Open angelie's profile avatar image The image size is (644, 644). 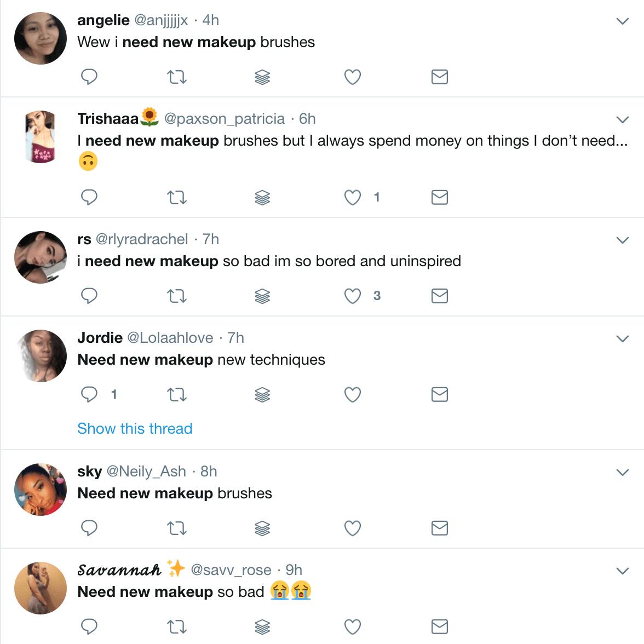click(41, 38)
